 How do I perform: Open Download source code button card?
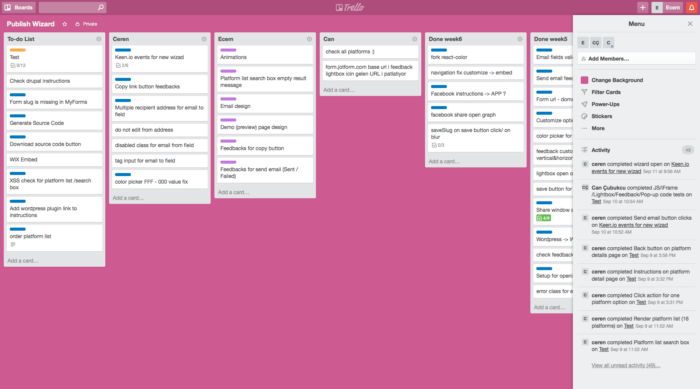54,141
